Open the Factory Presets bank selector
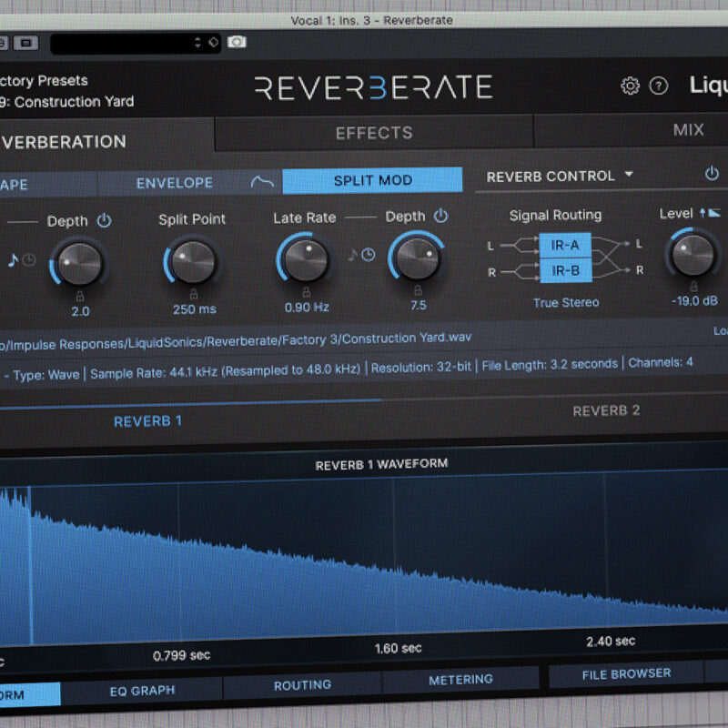Screen dimensions: 728x728 click(44, 81)
